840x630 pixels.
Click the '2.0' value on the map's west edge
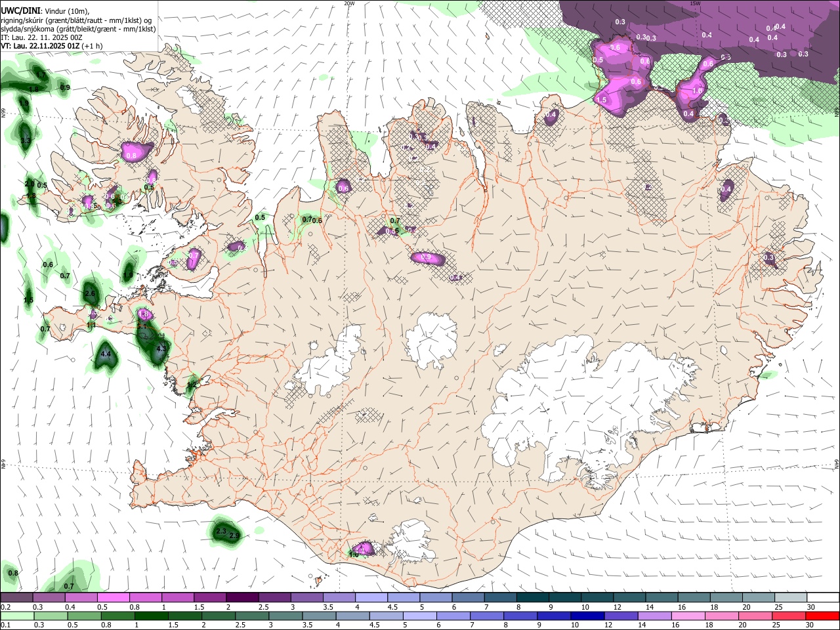30,184
